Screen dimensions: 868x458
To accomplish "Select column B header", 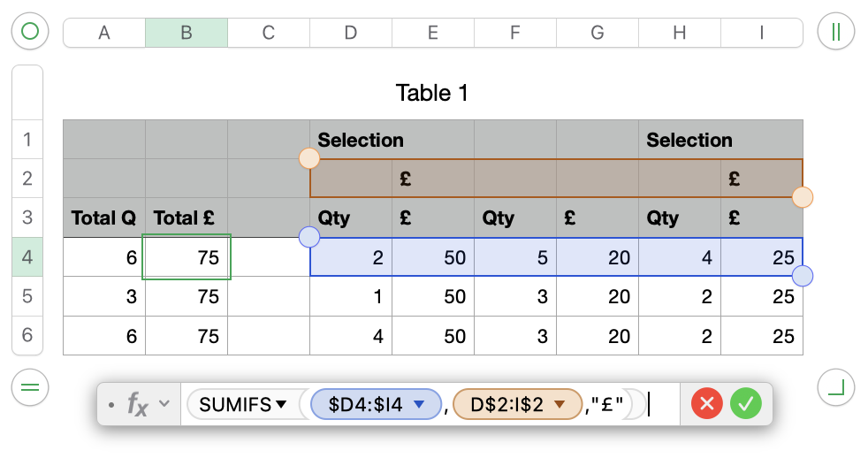I will coord(187,33).
